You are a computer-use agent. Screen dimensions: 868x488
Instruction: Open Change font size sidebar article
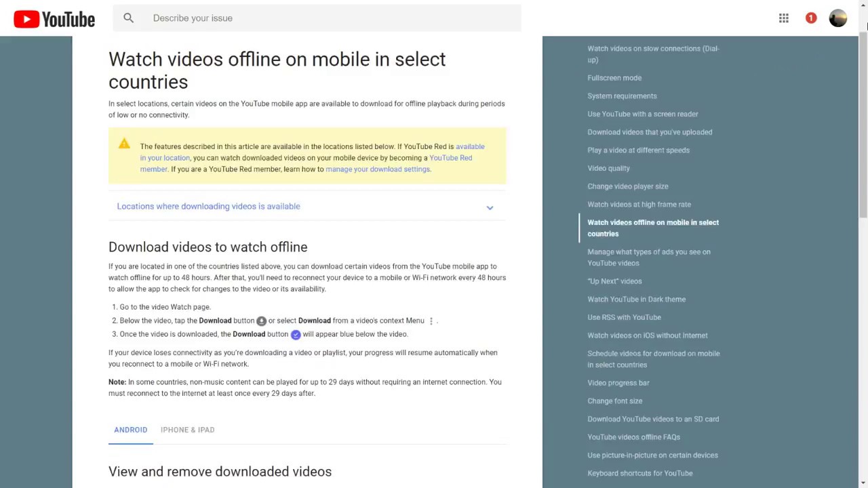[x=614, y=401]
